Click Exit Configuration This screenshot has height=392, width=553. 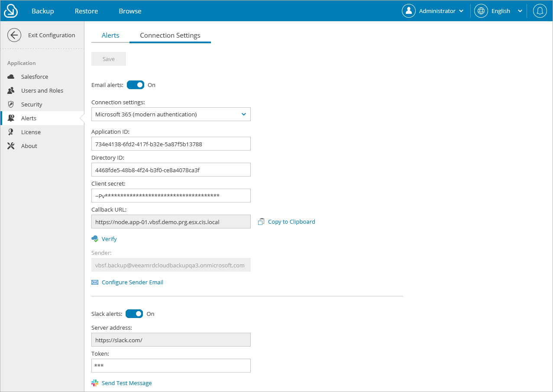[x=52, y=35]
